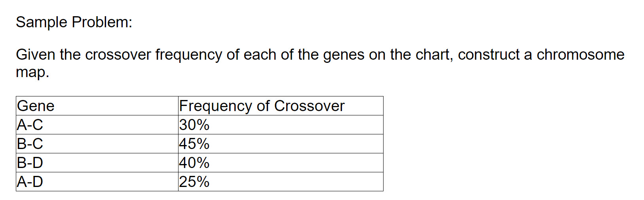
Task: Click the "Sample Problem:" heading text
Action: (74, 22)
